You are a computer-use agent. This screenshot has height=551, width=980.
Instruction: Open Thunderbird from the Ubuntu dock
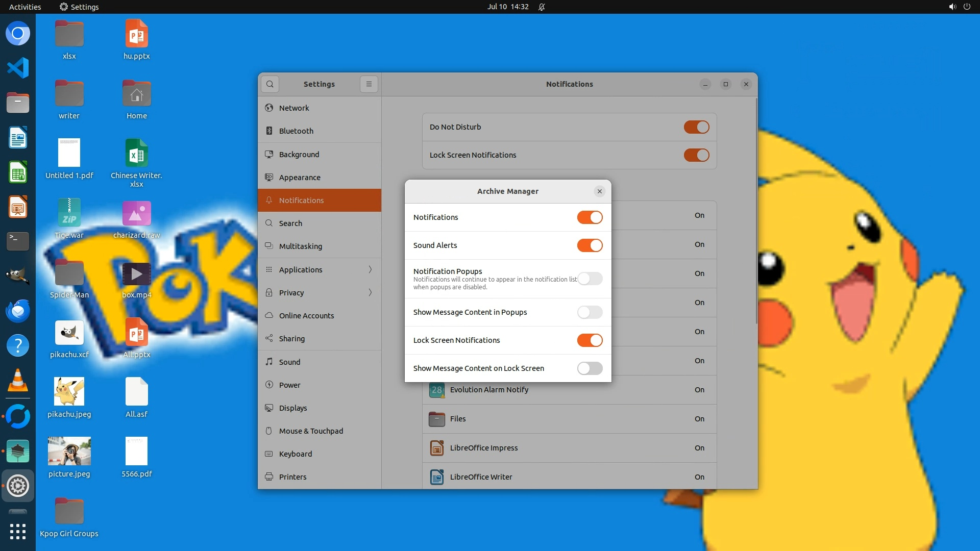pos(18,311)
